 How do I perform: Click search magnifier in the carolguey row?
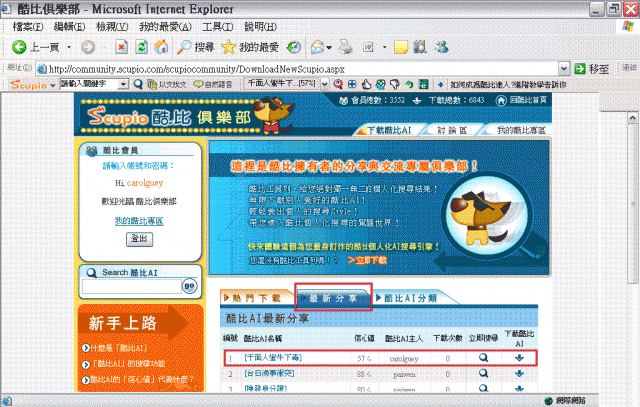click(484, 358)
